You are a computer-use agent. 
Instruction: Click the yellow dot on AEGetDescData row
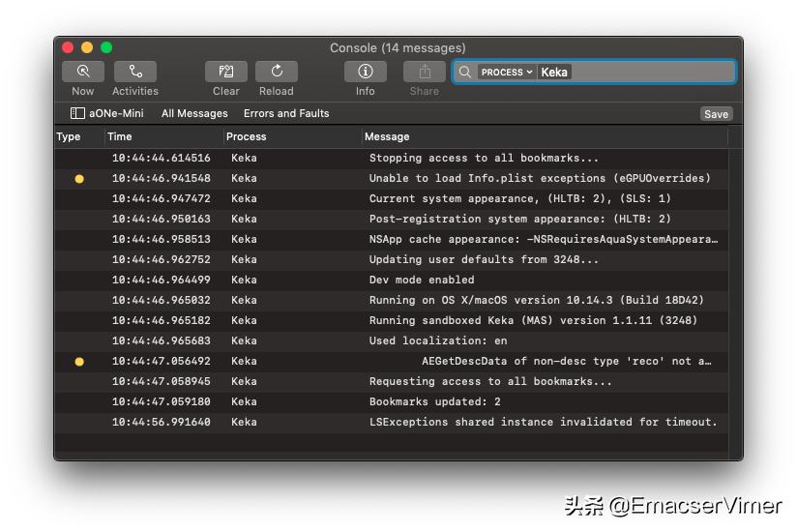pos(79,362)
